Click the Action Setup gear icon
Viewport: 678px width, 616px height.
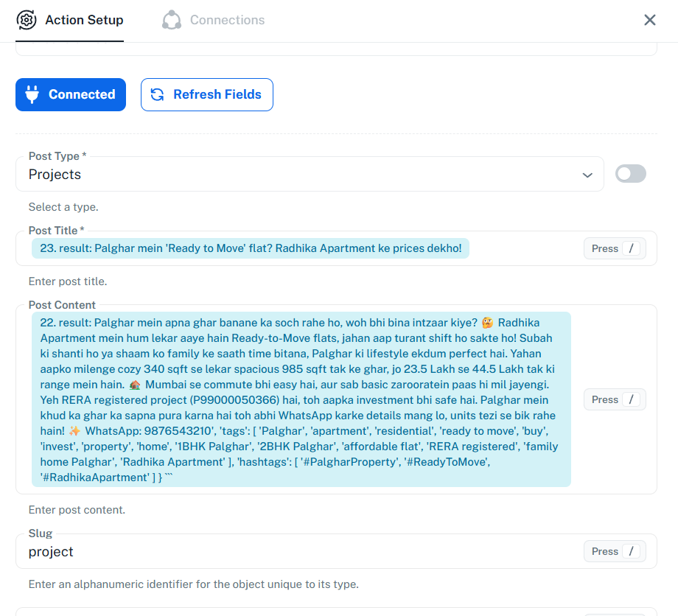point(27,20)
